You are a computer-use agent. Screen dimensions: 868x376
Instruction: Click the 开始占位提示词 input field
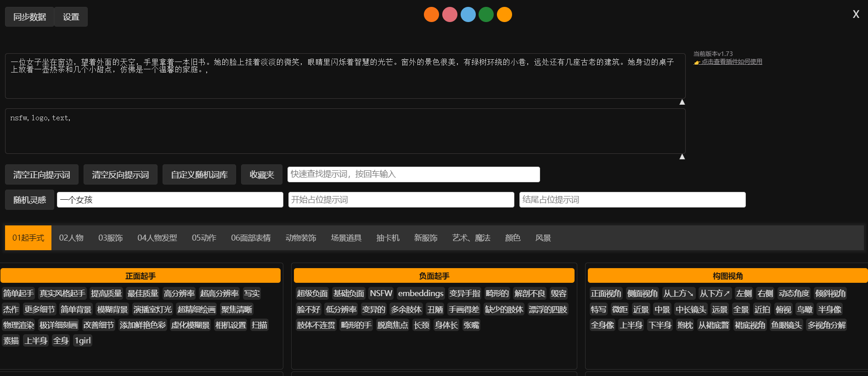pos(401,200)
